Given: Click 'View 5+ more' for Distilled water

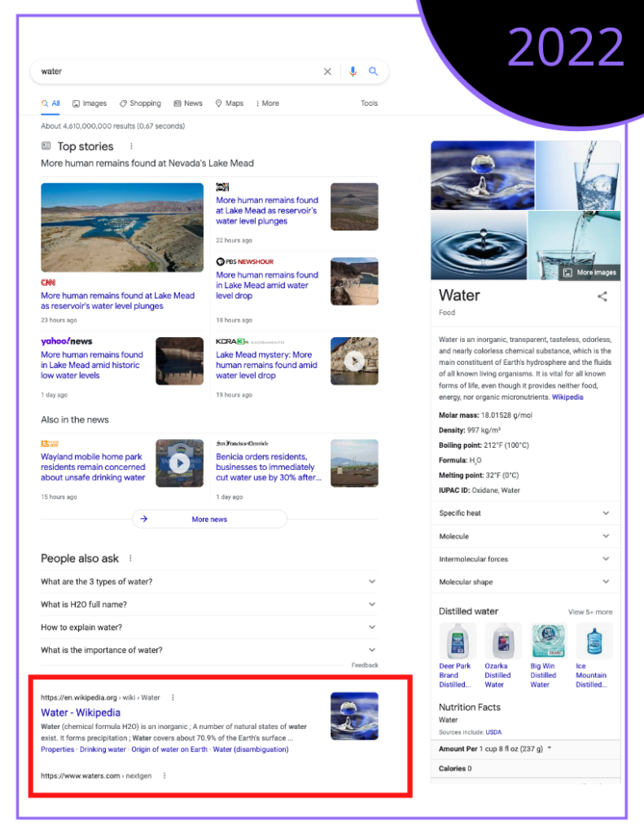Looking at the screenshot, I should point(590,612).
